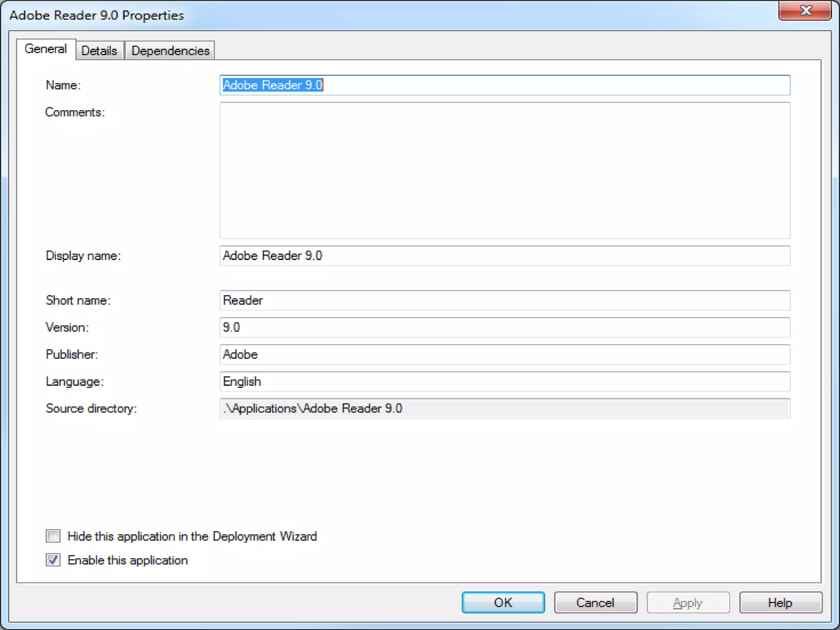Click inside the Comments text area
Image resolution: width=840 pixels, height=630 pixels.
(505, 170)
